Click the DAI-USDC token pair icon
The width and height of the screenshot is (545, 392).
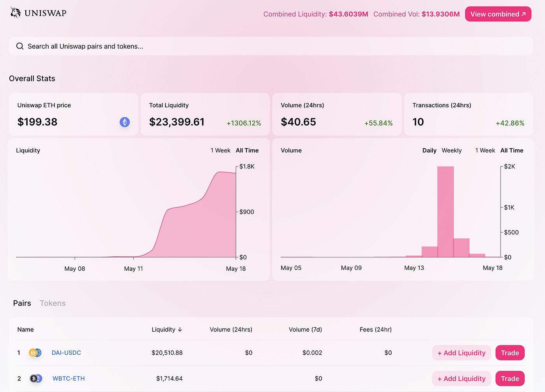[x=35, y=353]
